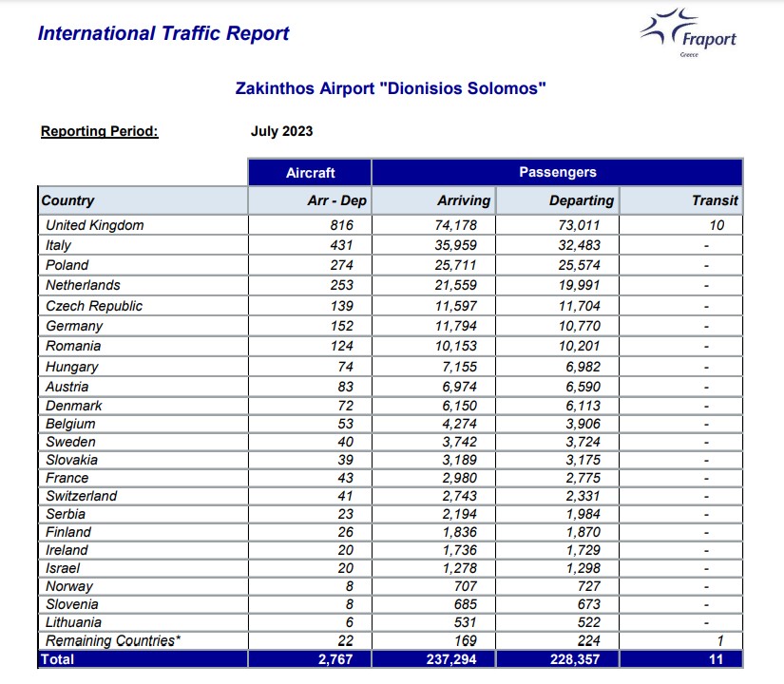Click France arriving value 2,980
Screen dimensions: 784x684
[x=460, y=478]
